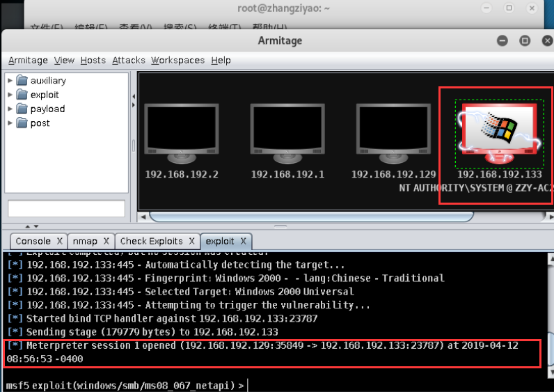554x392 pixels.
Task: Click the root@zhangziyao terminal title bar
Action: 283,8
